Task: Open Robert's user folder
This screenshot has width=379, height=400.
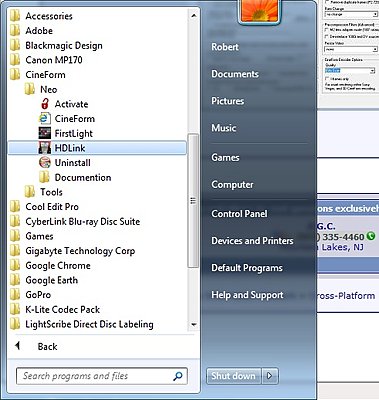Action: click(x=225, y=47)
